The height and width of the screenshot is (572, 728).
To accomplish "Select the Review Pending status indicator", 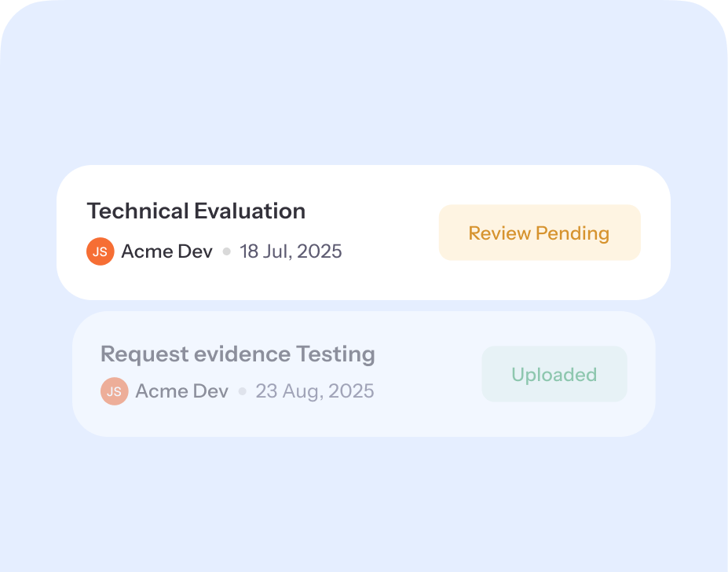I will (540, 233).
